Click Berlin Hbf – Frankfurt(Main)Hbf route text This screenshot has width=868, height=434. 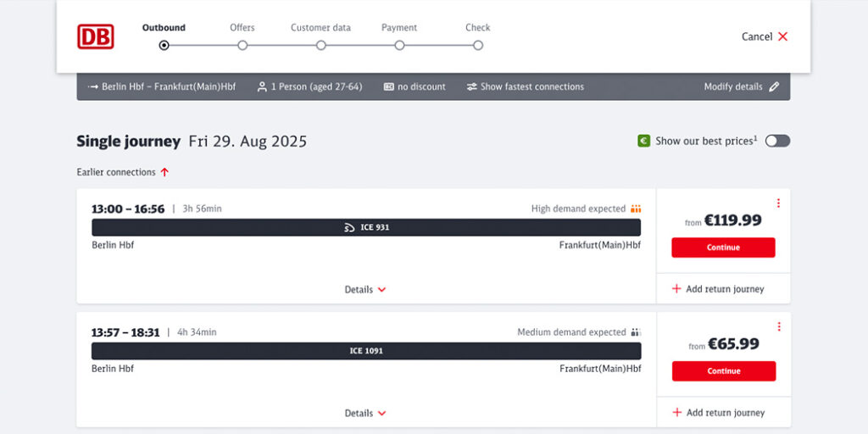169,87
